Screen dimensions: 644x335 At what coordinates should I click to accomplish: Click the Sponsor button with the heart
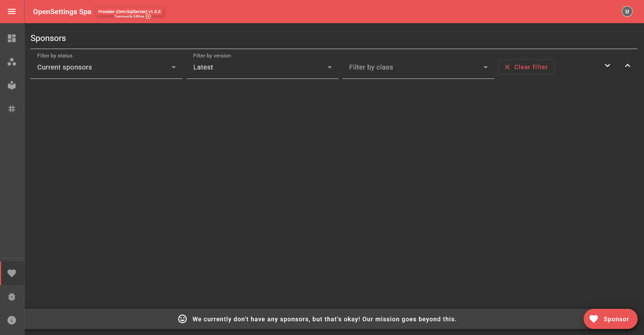(610, 319)
